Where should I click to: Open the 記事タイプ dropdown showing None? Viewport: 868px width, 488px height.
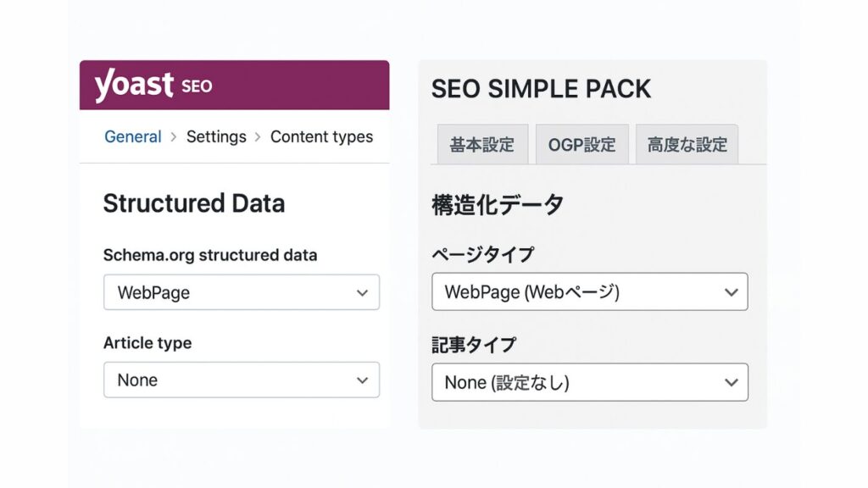click(x=590, y=382)
